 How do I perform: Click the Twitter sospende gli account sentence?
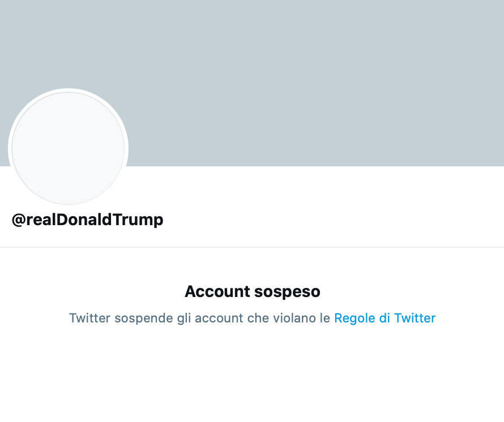click(x=199, y=318)
